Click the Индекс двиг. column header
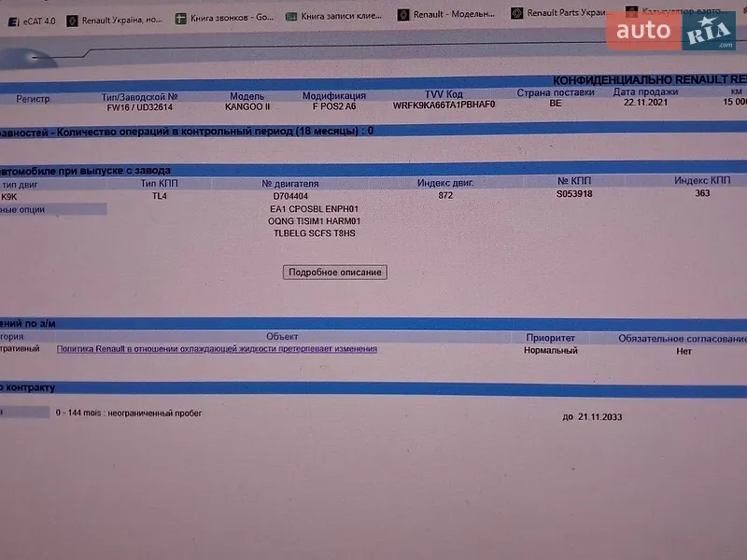Viewport: 747px width, 560px height. point(445,183)
